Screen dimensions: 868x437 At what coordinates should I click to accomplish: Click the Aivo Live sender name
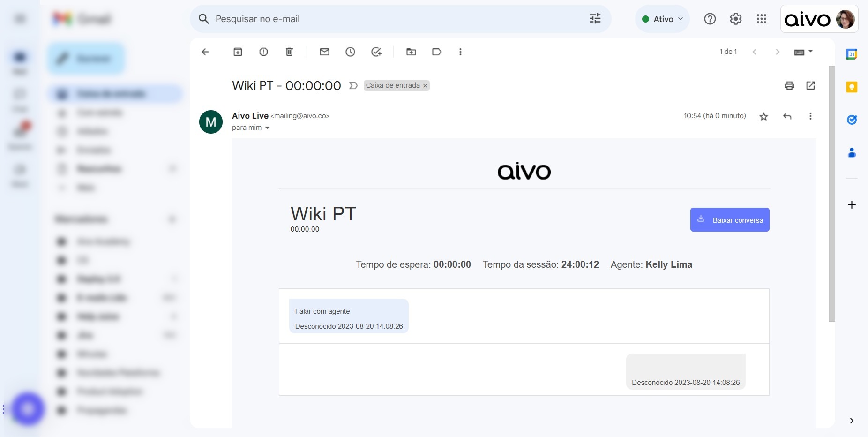(x=250, y=116)
